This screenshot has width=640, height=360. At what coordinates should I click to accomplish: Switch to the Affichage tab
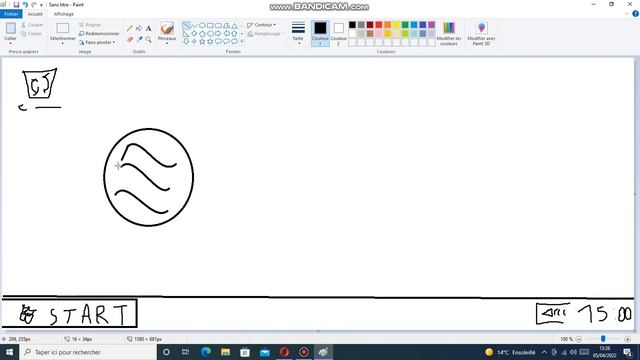coord(64,14)
